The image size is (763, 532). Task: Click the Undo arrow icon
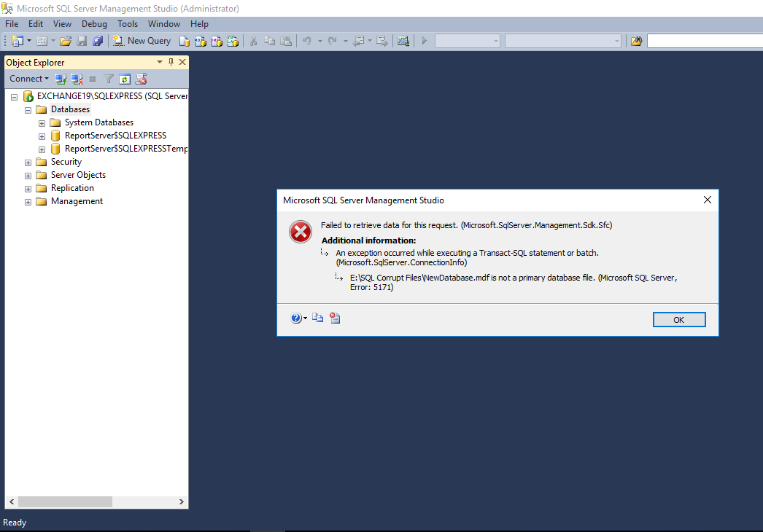(x=307, y=41)
